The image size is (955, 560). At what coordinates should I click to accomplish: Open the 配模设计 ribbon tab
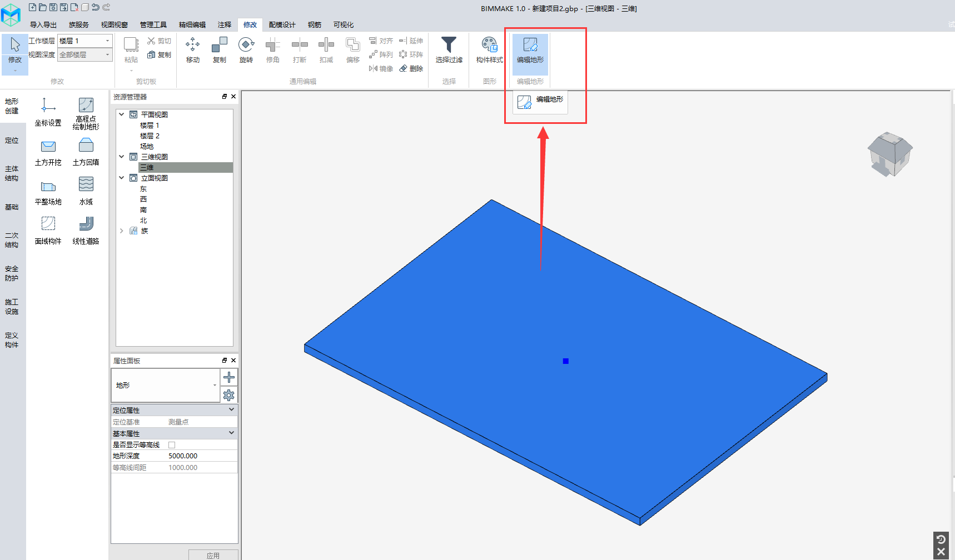(x=282, y=25)
